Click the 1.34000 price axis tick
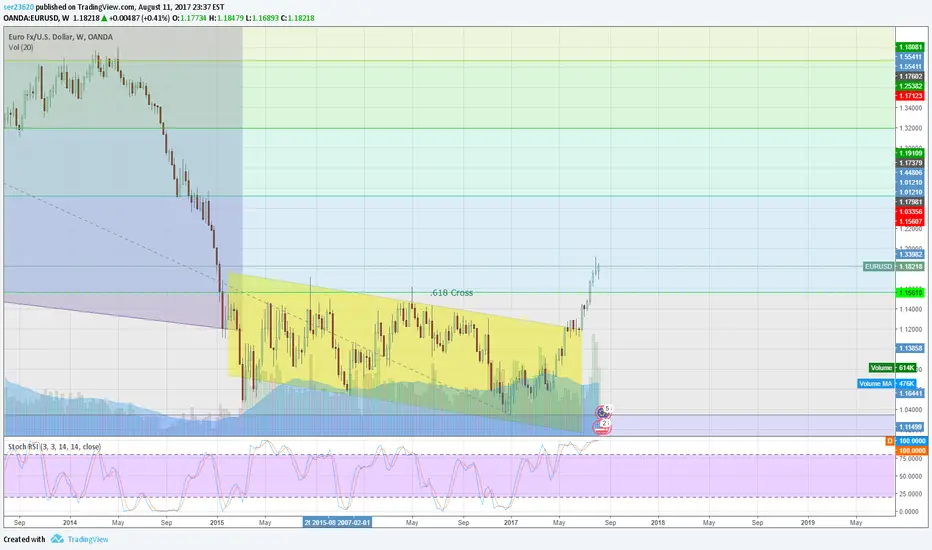This screenshot has width=932, height=550. click(910, 108)
